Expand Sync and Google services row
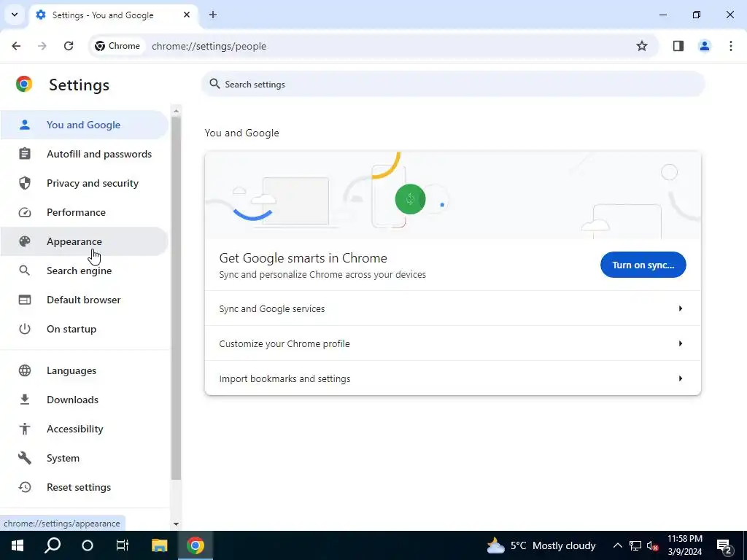 (452, 308)
